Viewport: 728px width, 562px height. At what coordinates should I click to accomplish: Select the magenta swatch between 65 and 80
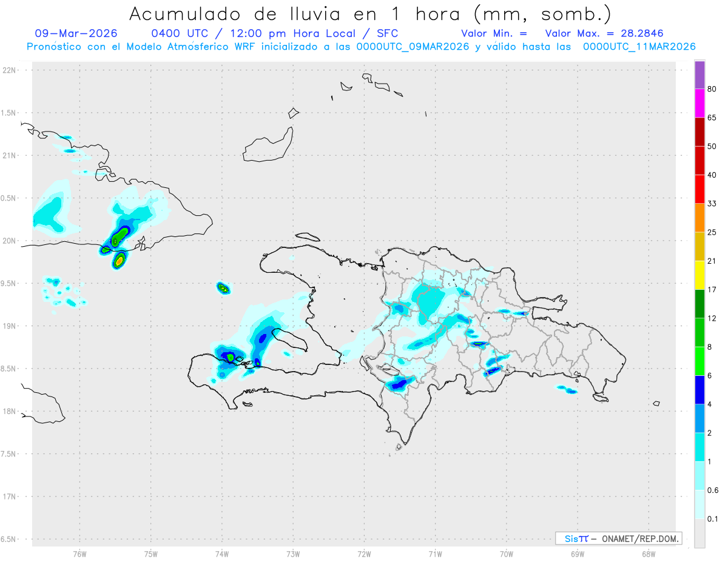(x=699, y=103)
